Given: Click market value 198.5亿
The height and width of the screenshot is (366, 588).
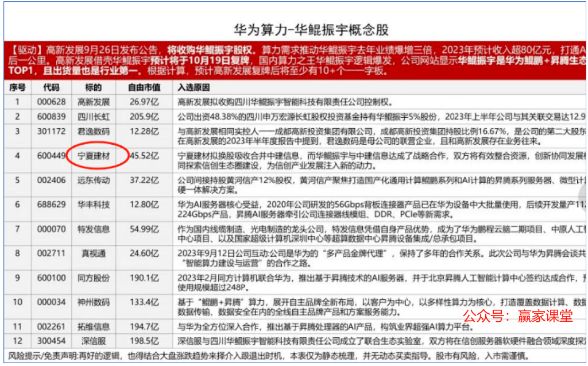Looking at the screenshot, I should point(144,341).
